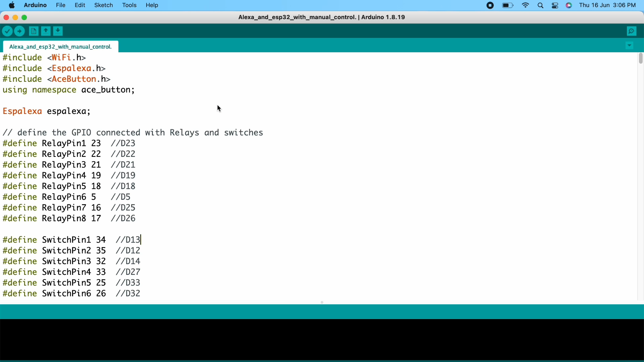The height and width of the screenshot is (362, 644).
Task: Click the RelayPin4 19 define line
Action: (69, 176)
